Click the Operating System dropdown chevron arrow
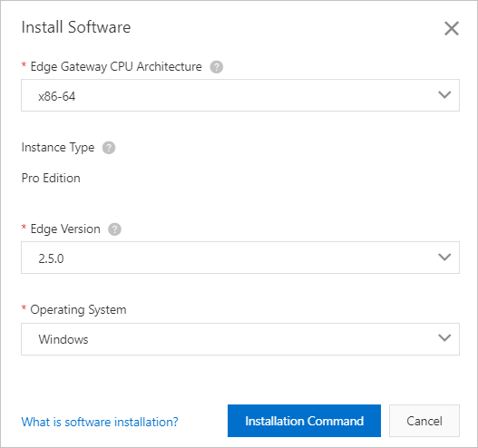The width and height of the screenshot is (478, 448). [x=444, y=337]
